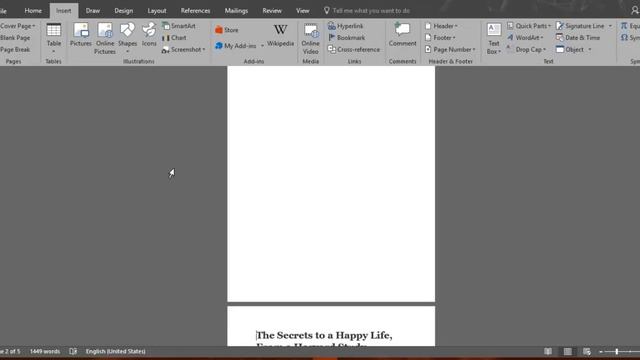
Task: Open the Draw tab
Action: (93, 11)
